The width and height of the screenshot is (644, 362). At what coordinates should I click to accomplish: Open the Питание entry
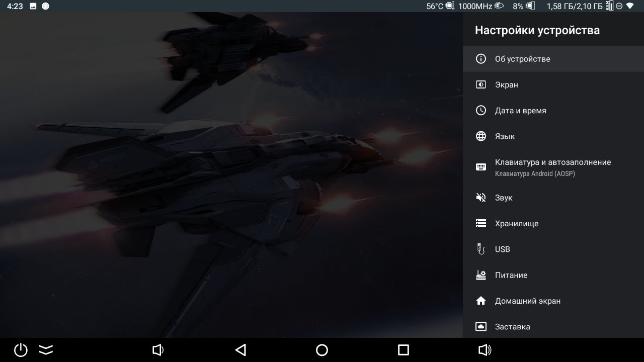tap(553, 275)
